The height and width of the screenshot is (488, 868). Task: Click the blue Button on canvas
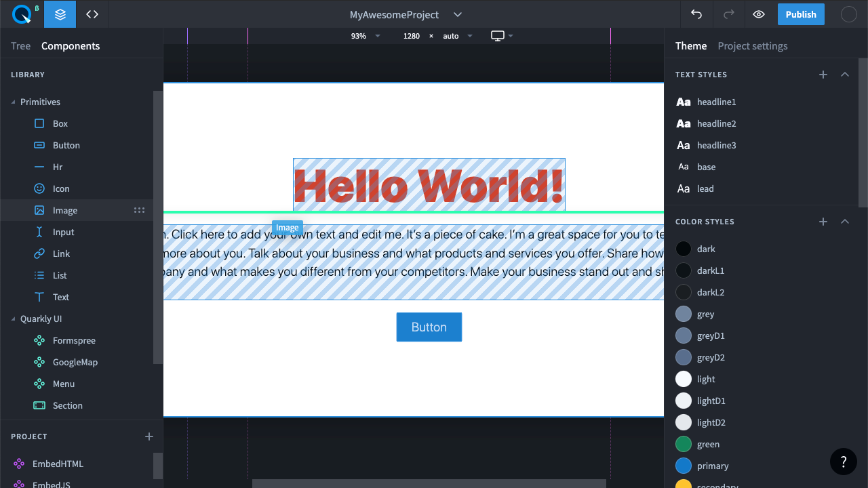coord(429,327)
